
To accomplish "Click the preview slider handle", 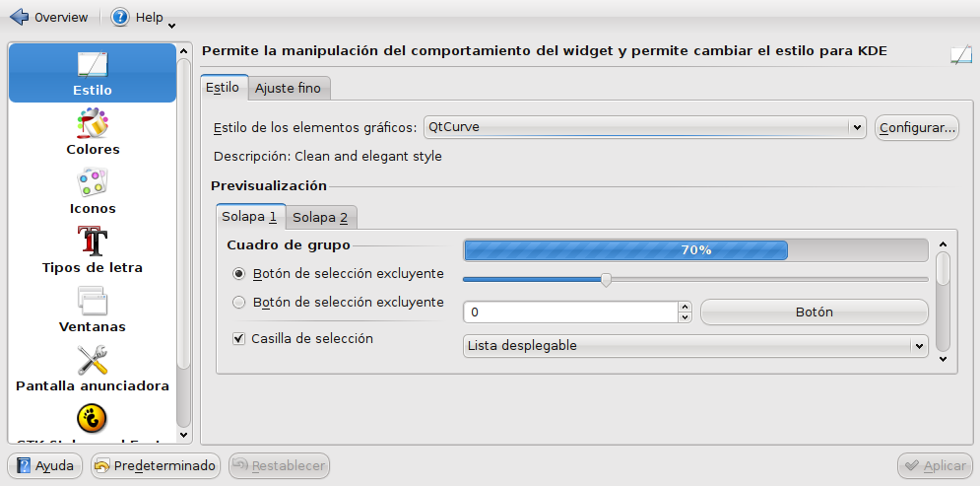I will 606,280.
